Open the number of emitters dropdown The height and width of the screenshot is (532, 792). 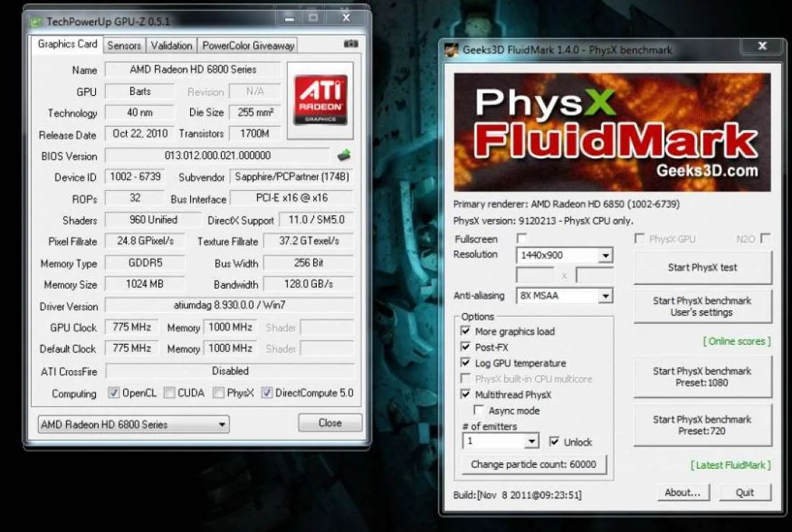[x=500, y=441]
